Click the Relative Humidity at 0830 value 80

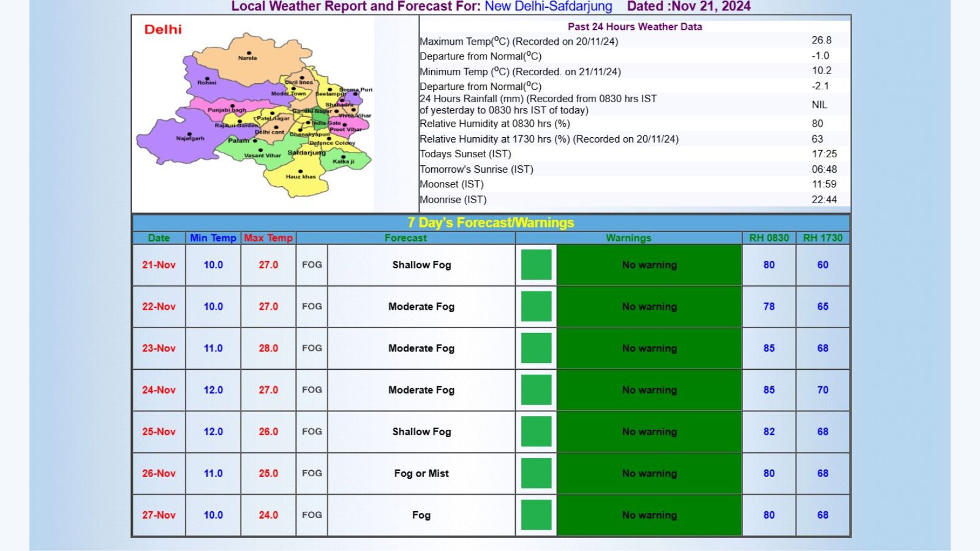817,124
